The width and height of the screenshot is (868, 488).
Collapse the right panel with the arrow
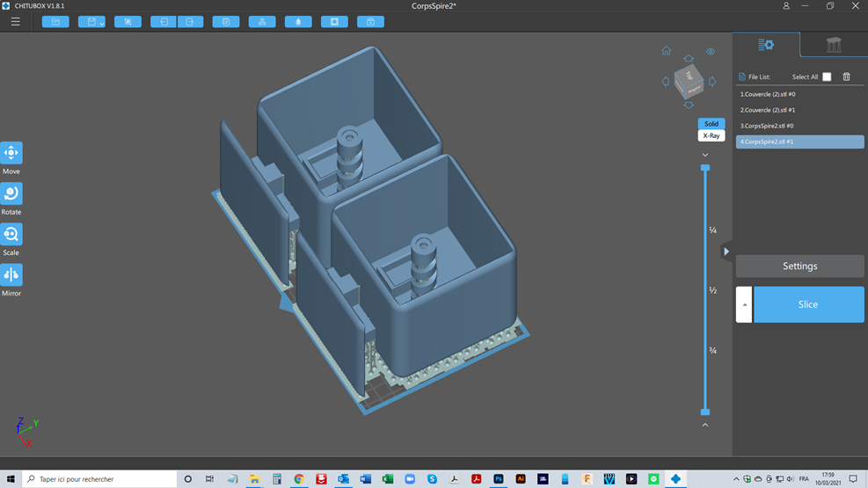pyautogui.click(x=726, y=251)
